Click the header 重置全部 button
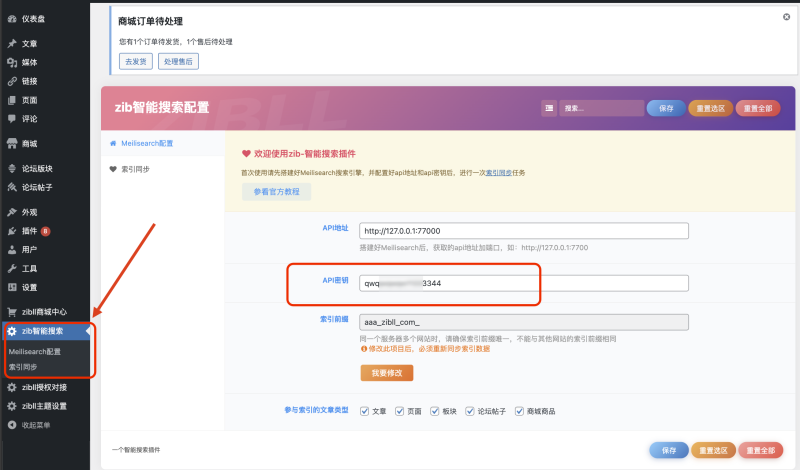The width and height of the screenshot is (800, 470). 758,108
